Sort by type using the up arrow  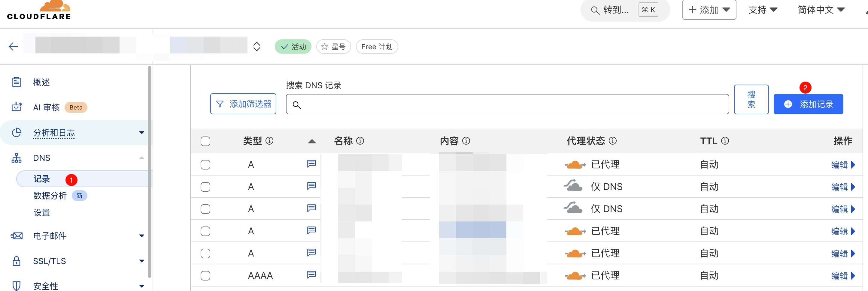[312, 141]
